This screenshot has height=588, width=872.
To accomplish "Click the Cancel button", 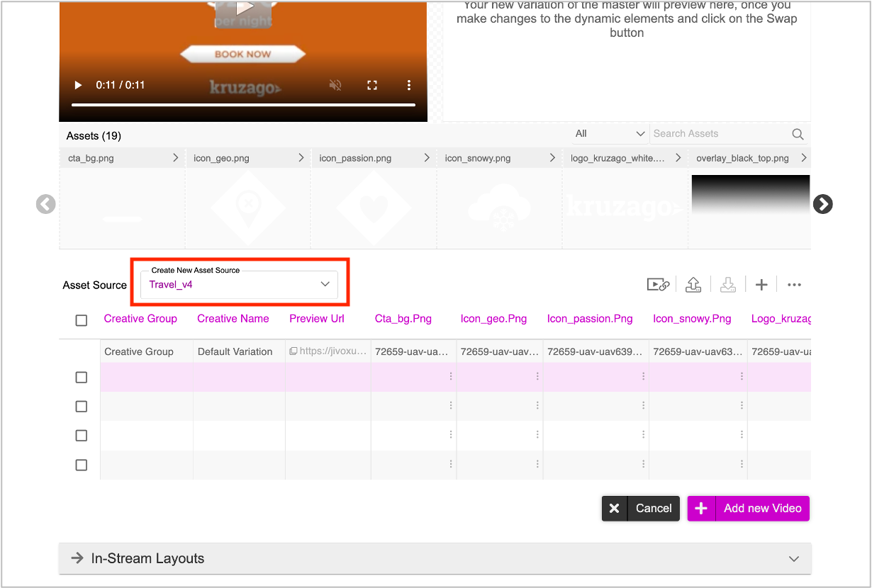I will (641, 508).
